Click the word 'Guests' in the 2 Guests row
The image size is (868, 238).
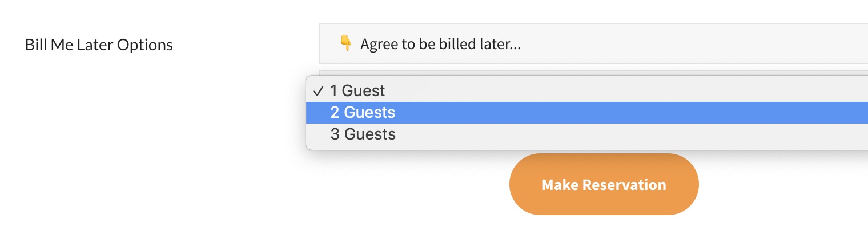pos(370,113)
